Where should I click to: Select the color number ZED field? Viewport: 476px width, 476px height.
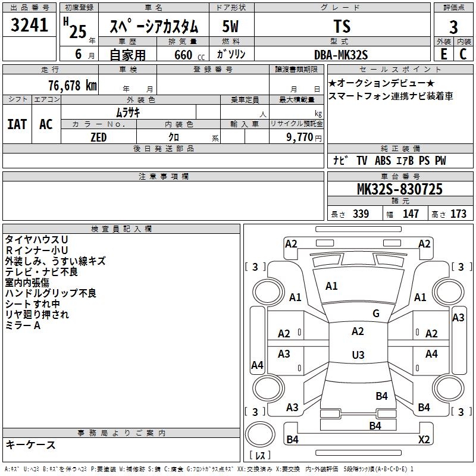point(98,137)
